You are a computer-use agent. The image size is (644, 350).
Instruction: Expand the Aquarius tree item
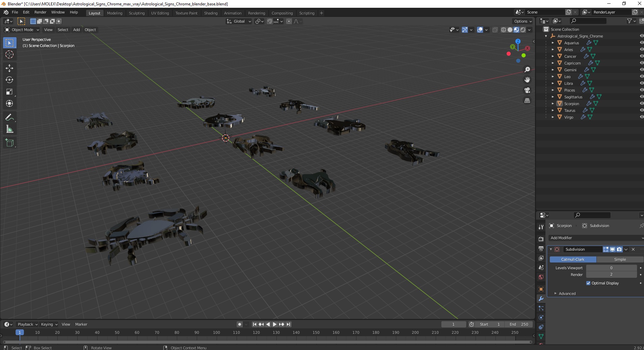(553, 43)
